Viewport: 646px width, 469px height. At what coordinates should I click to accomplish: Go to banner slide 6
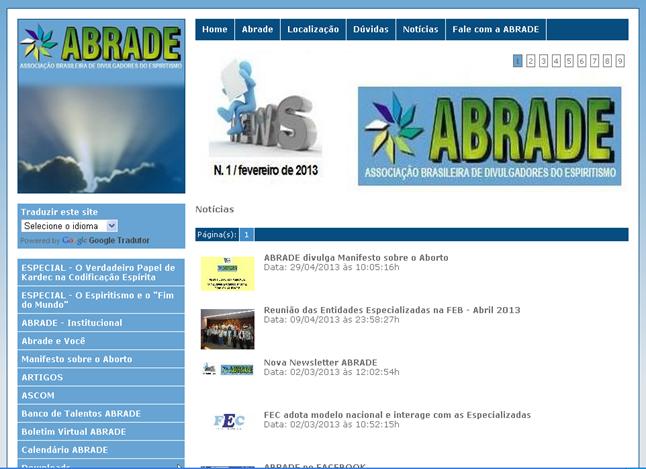(x=582, y=61)
